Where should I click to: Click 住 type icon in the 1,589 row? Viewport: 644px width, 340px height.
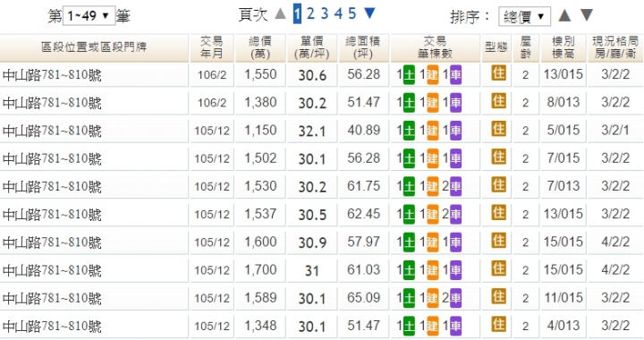(498, 297)
